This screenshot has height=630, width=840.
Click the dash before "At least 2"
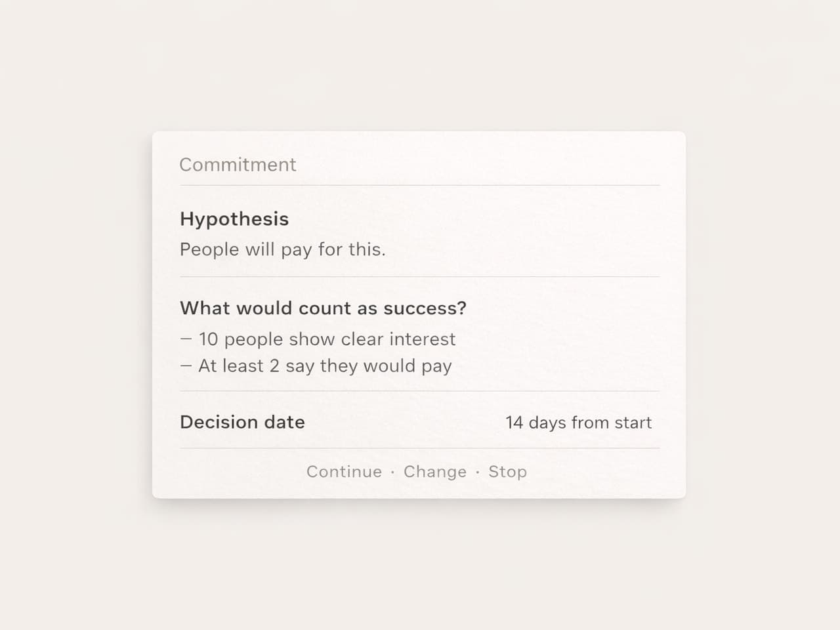pyautogui.click(x=186, y=366)
